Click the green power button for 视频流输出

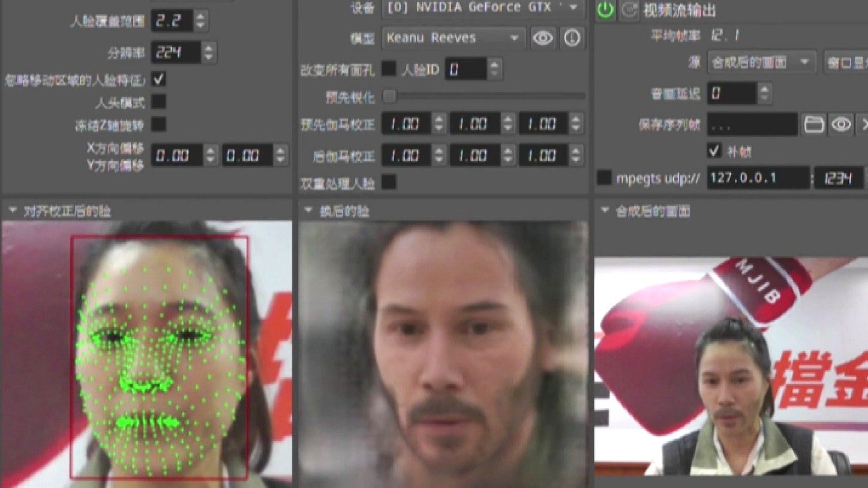(605, 10)
